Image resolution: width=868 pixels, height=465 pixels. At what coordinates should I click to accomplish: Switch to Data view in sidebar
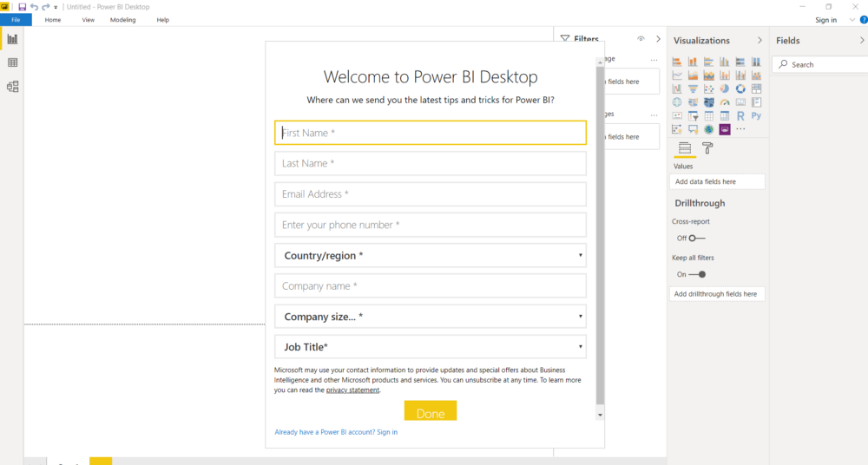[12, 62]
